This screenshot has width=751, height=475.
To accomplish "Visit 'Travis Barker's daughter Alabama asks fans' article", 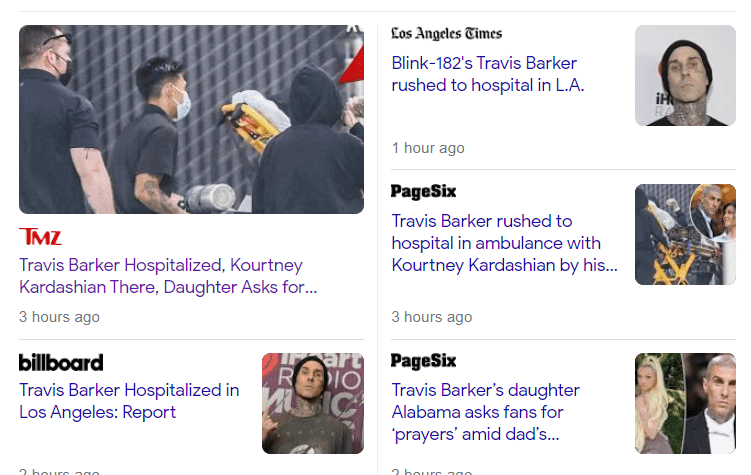I will pyautogui.click(x=485, y=412).
